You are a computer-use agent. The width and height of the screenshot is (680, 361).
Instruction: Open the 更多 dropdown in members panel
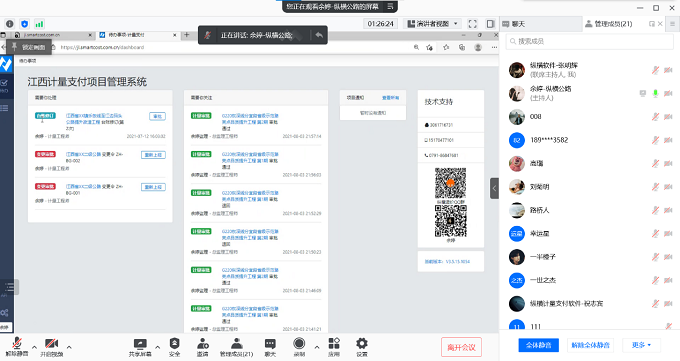point(641,345)
